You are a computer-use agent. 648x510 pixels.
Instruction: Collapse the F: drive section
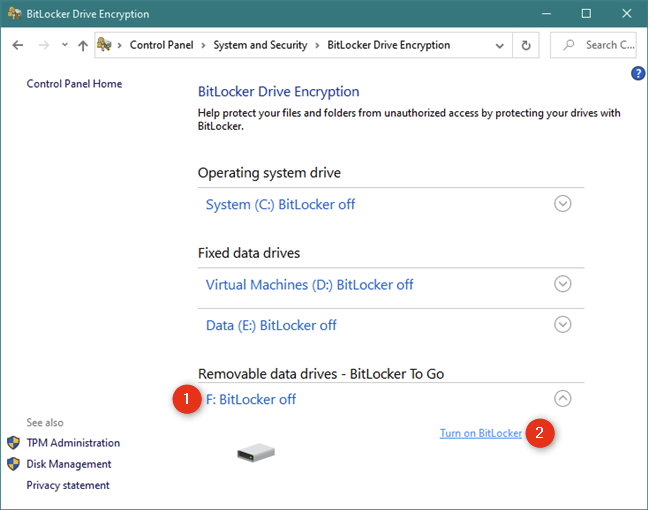tap(562, 398)
